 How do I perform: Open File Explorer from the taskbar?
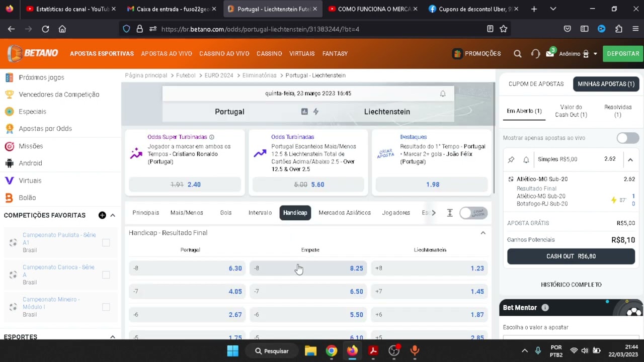coord(310,351)
